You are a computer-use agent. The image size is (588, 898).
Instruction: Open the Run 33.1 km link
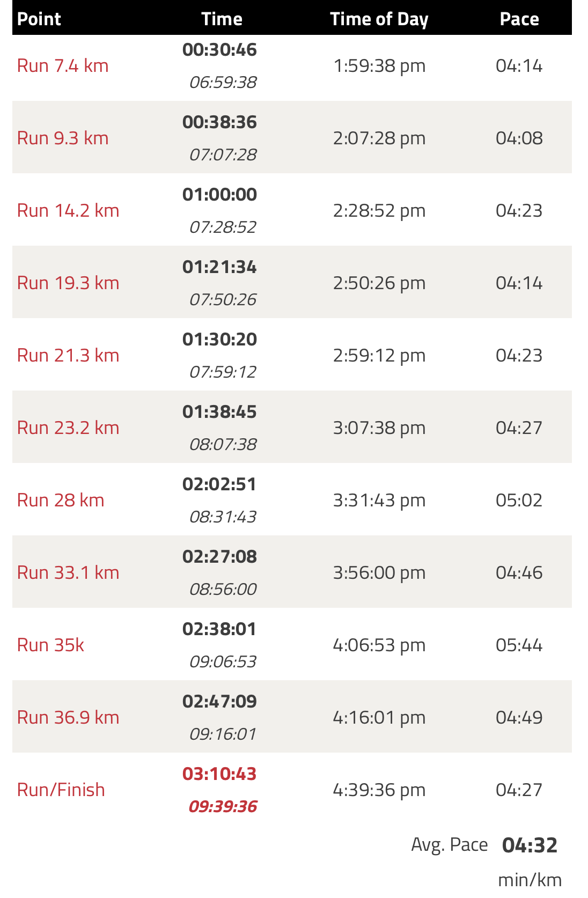tap(68, 573)
